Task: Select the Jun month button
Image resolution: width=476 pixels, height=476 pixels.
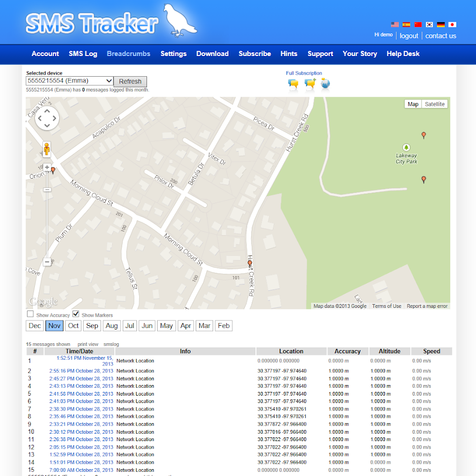Action: click(x=147, y=326)
